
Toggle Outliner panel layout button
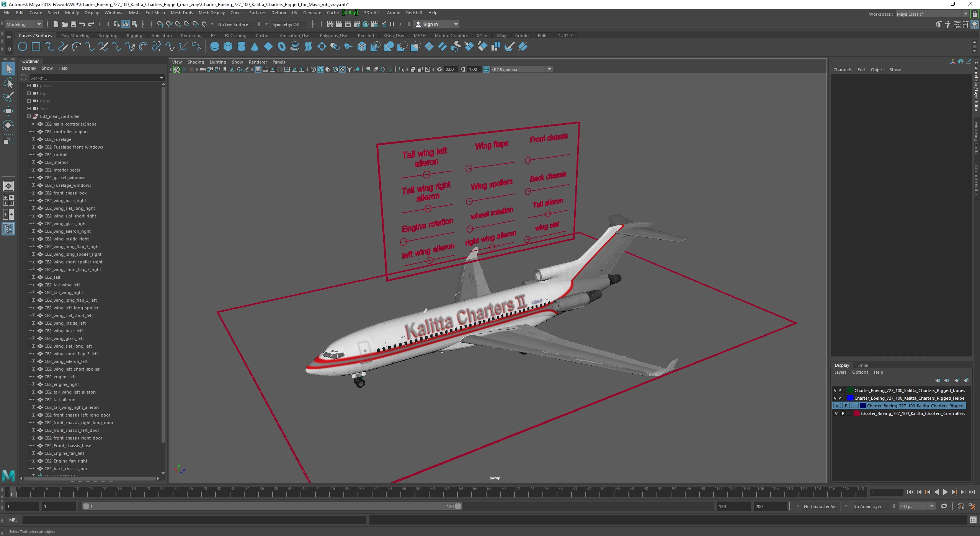click(8, 229)
